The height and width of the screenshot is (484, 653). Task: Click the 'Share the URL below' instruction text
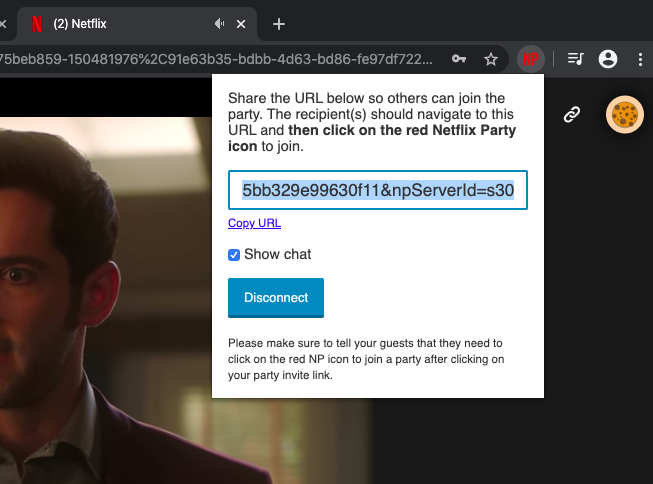tap(372, 122)
